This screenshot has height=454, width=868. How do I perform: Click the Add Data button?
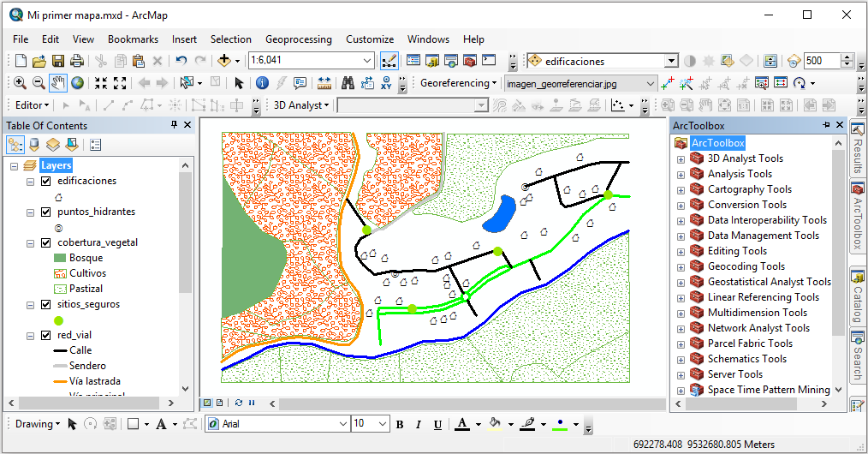point(224,60)
